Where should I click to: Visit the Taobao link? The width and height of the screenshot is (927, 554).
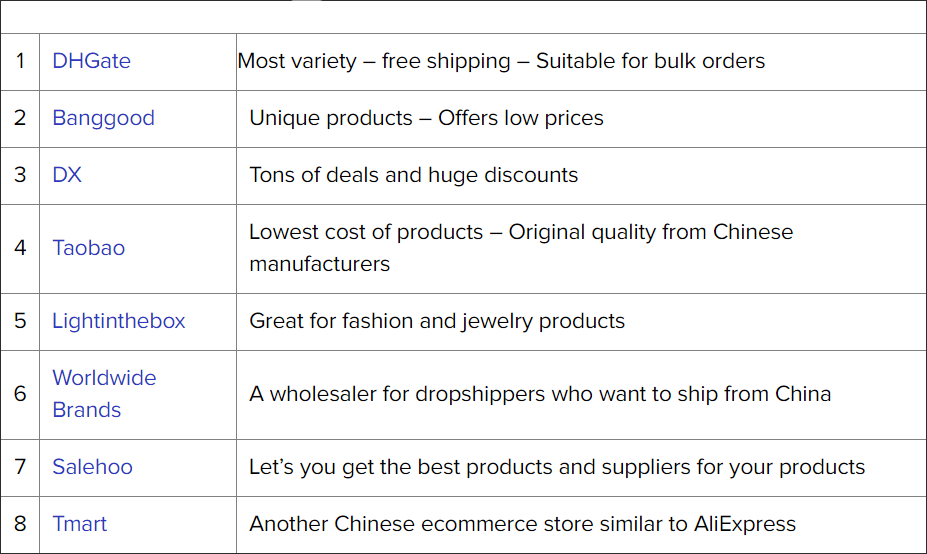pos(89,248)
